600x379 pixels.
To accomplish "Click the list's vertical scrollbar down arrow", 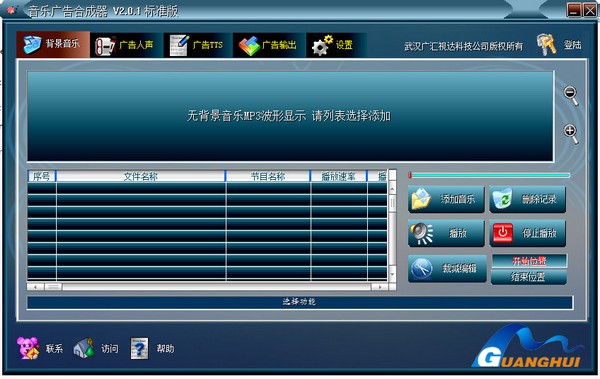I will pos(392,274).
